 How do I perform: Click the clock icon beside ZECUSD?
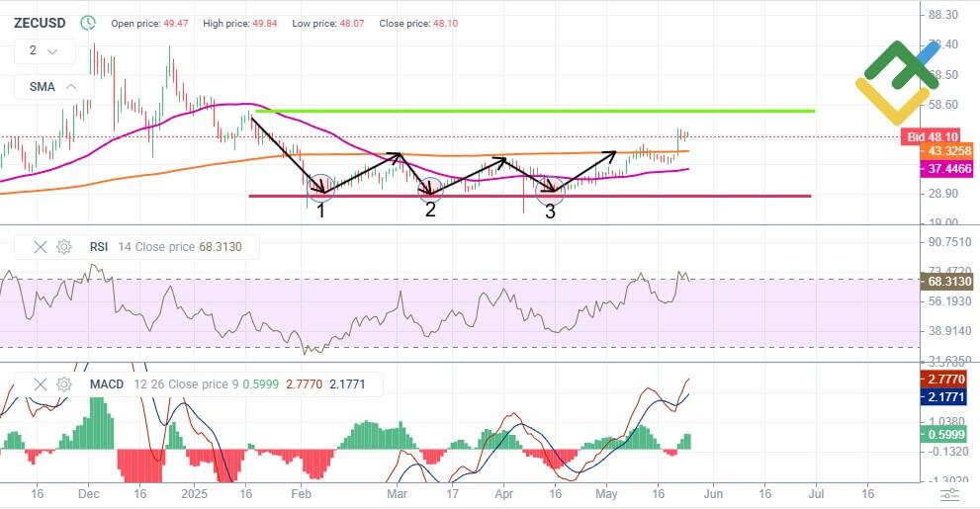[88, 22]
